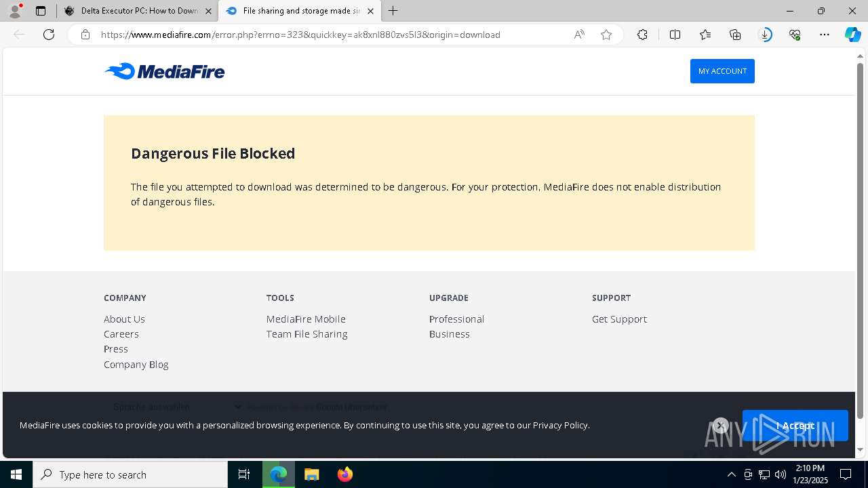The height and width of the screenshot is (488, 868).
Task: Open the tab actions menu icon
Action: [41, 11]
